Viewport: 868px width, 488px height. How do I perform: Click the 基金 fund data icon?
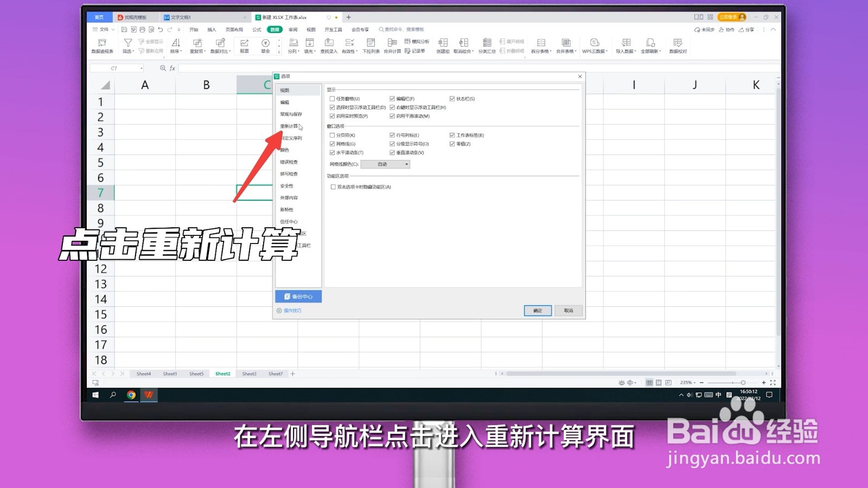coord(265,46)
